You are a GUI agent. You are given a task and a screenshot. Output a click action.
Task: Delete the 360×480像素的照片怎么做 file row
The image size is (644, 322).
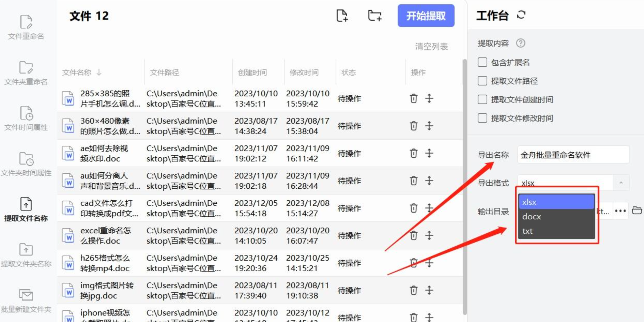pyautogui.click(x=413, y=126)
